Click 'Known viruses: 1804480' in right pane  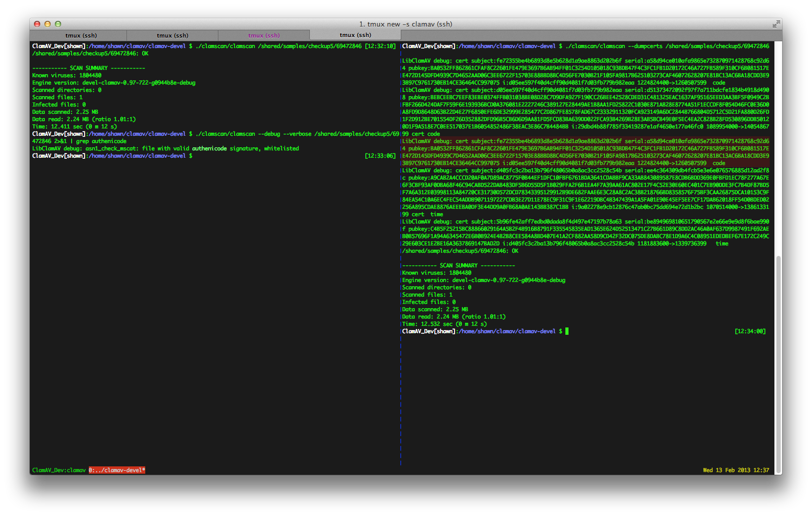(437, 273)
